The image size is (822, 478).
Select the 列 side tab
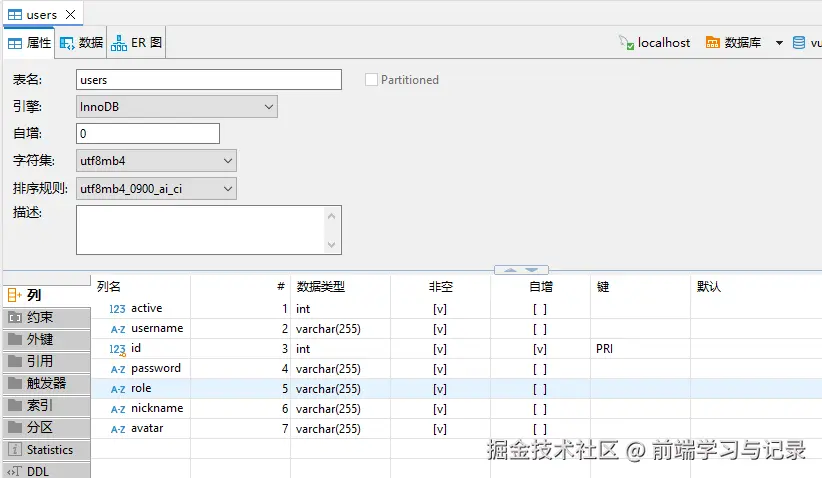[x=47, y=295]
